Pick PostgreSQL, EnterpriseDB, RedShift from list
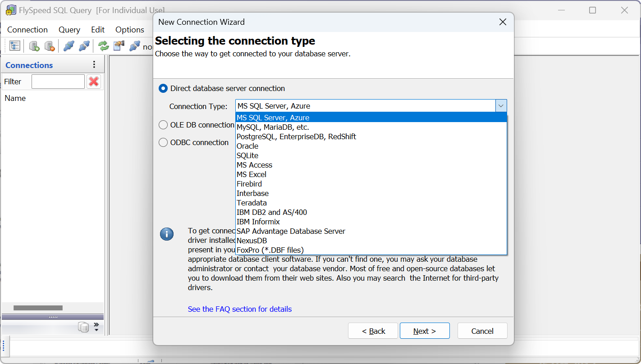Viewport: 641px width, 364px height. (296, 136)
